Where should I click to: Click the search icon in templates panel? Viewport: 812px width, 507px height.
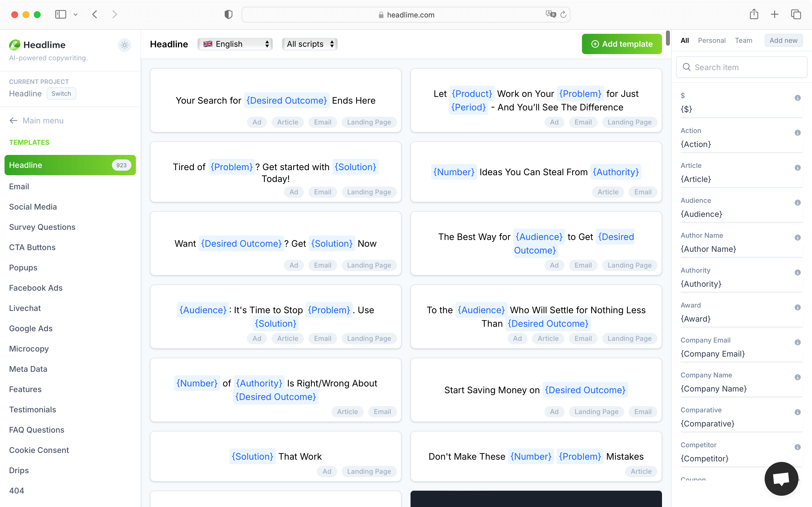(686, 66)
